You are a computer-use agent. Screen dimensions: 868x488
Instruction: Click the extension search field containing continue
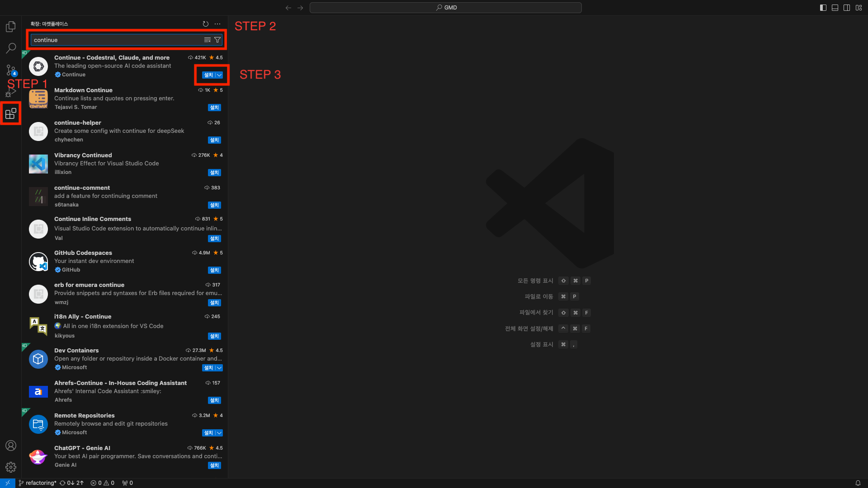(x=115, y=40)
